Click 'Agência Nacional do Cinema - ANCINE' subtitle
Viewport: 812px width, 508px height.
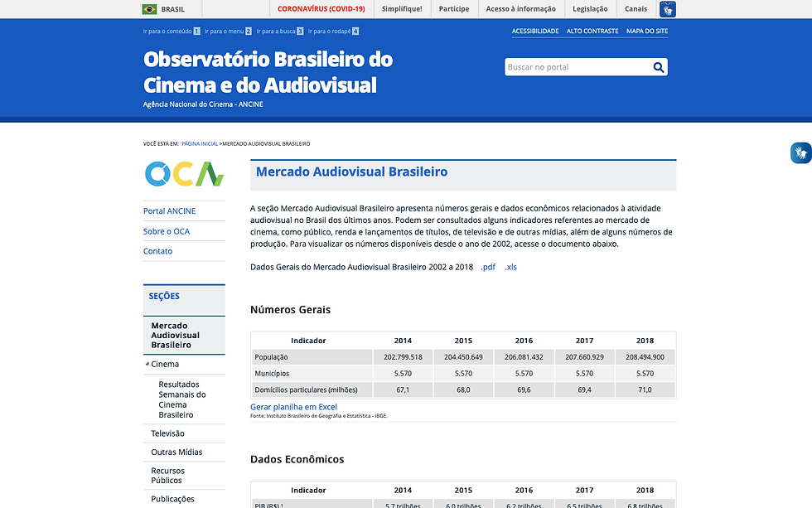[203, 104]
